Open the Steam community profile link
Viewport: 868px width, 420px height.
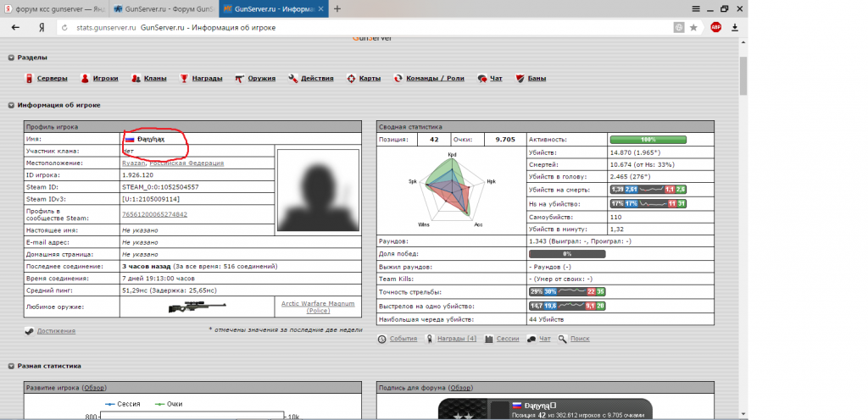tap(154, 214)
